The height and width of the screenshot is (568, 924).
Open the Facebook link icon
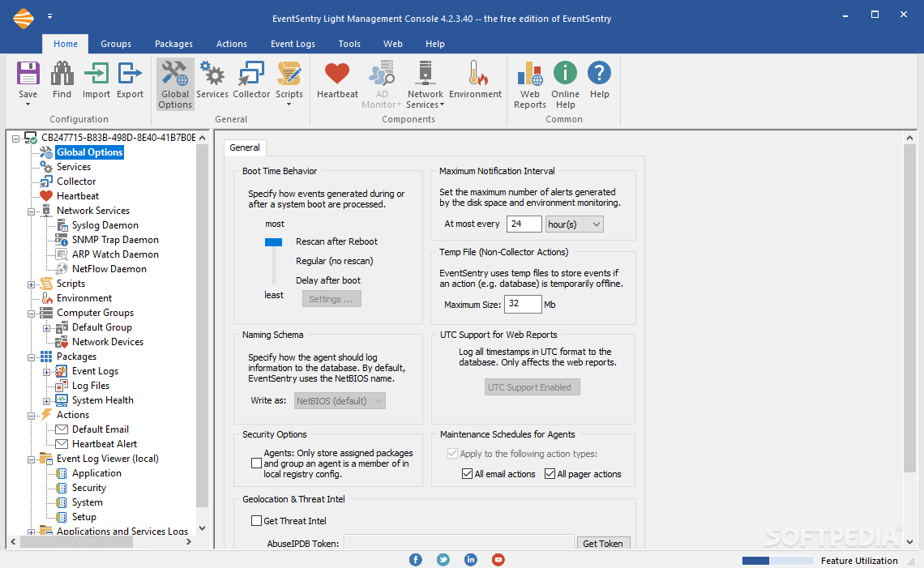coord(416,560)
